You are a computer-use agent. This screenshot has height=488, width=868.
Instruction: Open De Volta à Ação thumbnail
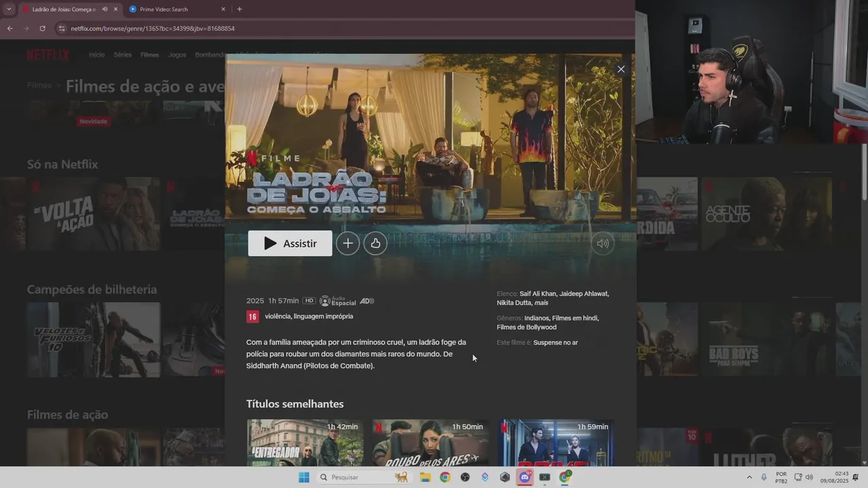(94, 214)
